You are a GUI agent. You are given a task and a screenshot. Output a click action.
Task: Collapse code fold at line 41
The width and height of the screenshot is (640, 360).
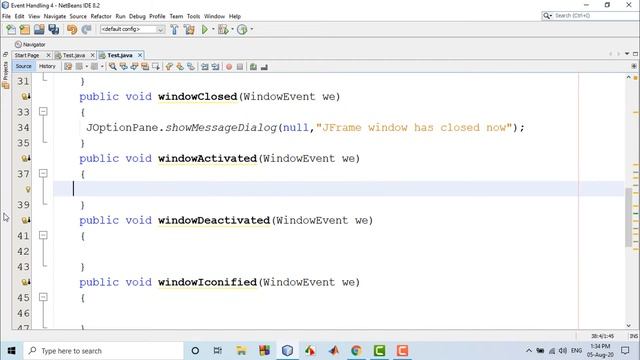point(43,235)
